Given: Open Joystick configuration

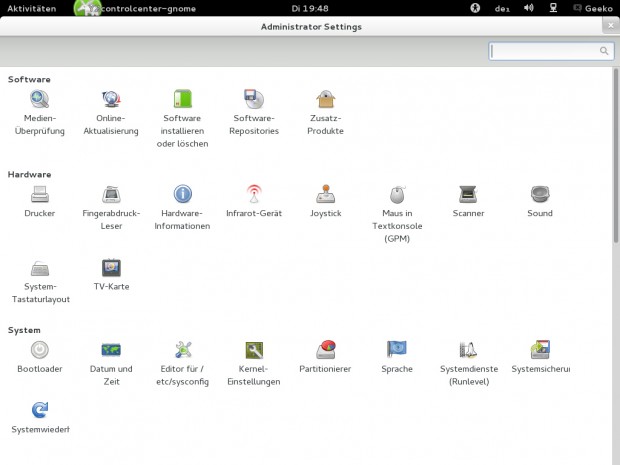Looking at the screenshot, I should click(325, 201).
